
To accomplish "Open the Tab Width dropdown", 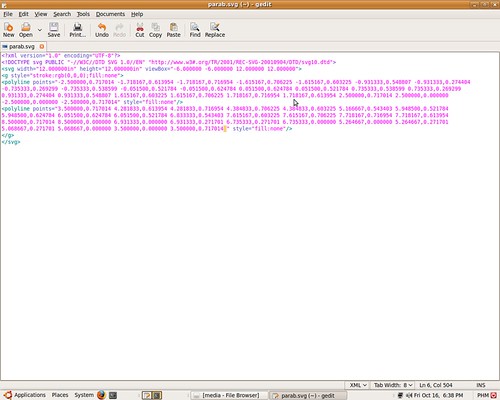I will pyautogui.click(x=393, y=385).
